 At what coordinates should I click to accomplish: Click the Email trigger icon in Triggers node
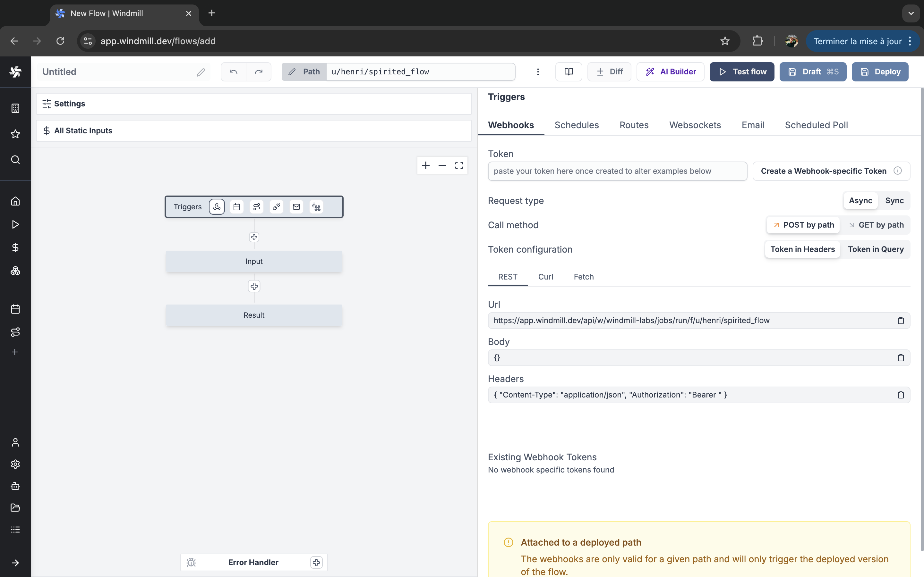pyautogui.click(x=296, y=207)
